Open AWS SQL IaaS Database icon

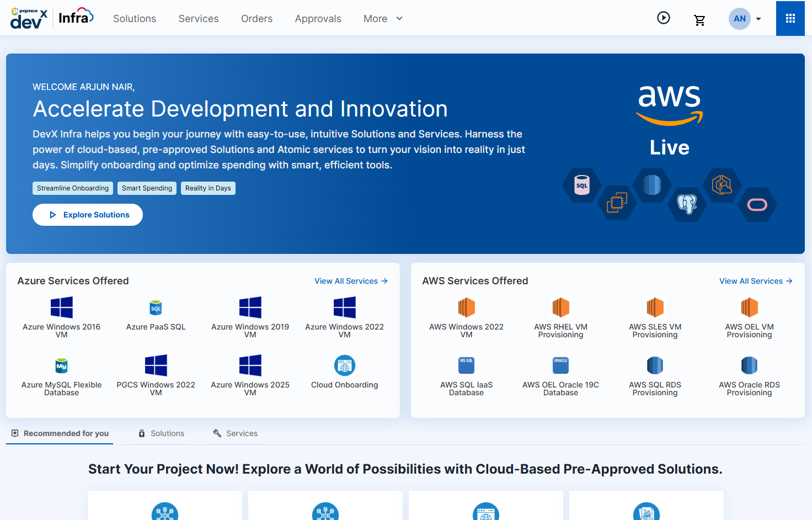point(467,365)
